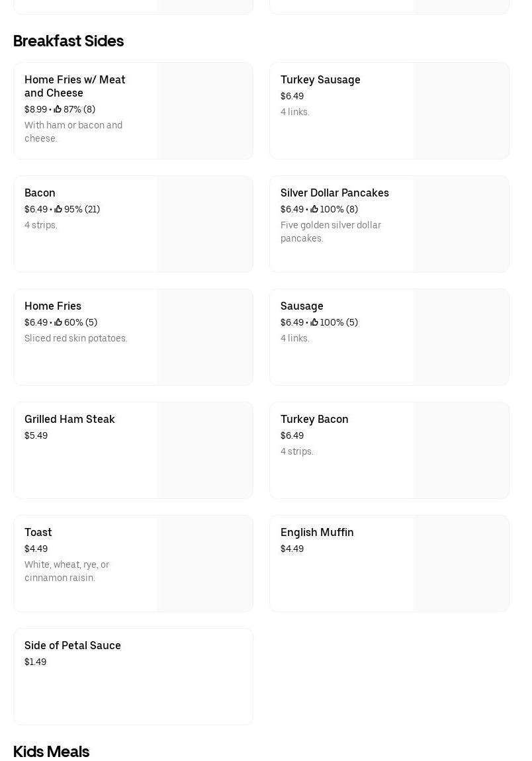Tap the Silver Dollar Pancakes thumbs-up icon

314,209
